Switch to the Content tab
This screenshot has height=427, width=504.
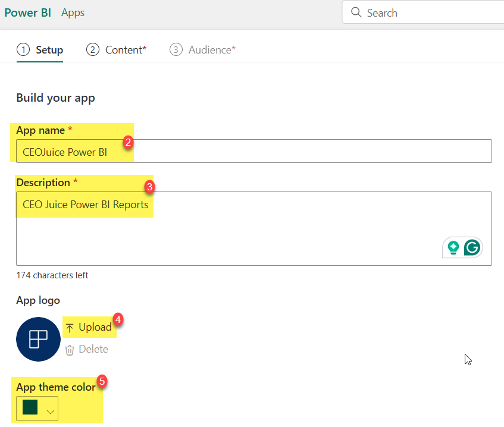tap(117, 50)
